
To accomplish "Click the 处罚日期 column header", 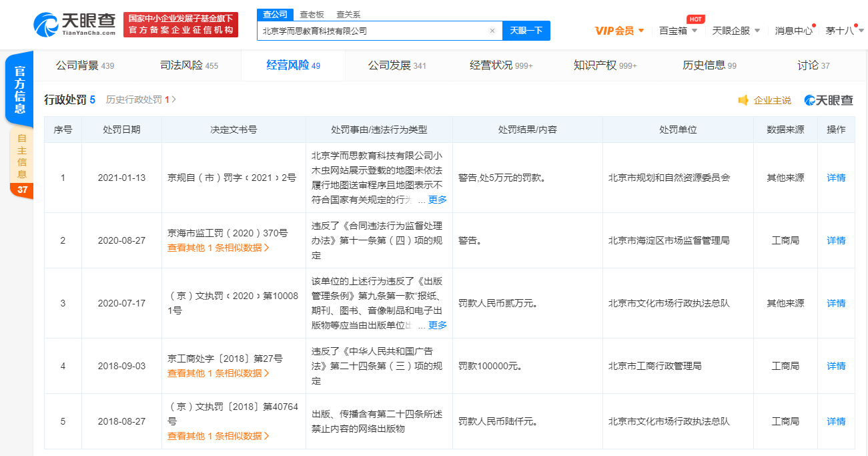I will pos(121,130).
